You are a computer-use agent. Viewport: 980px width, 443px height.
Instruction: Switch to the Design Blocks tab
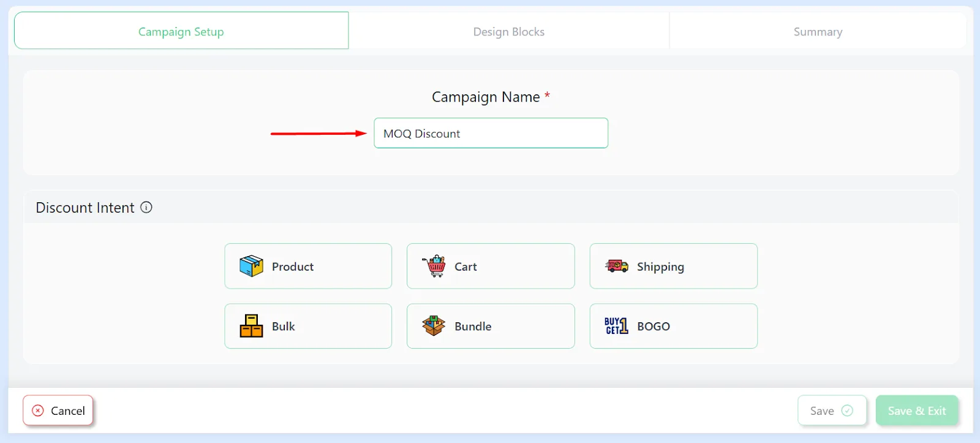[509, 31]
